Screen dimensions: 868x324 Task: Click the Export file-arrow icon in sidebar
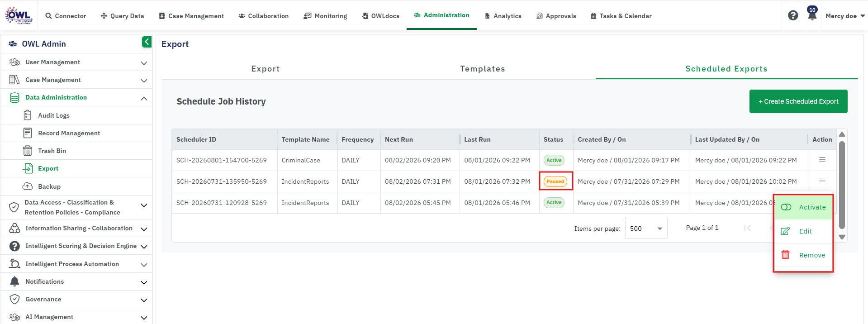(28, 168)
